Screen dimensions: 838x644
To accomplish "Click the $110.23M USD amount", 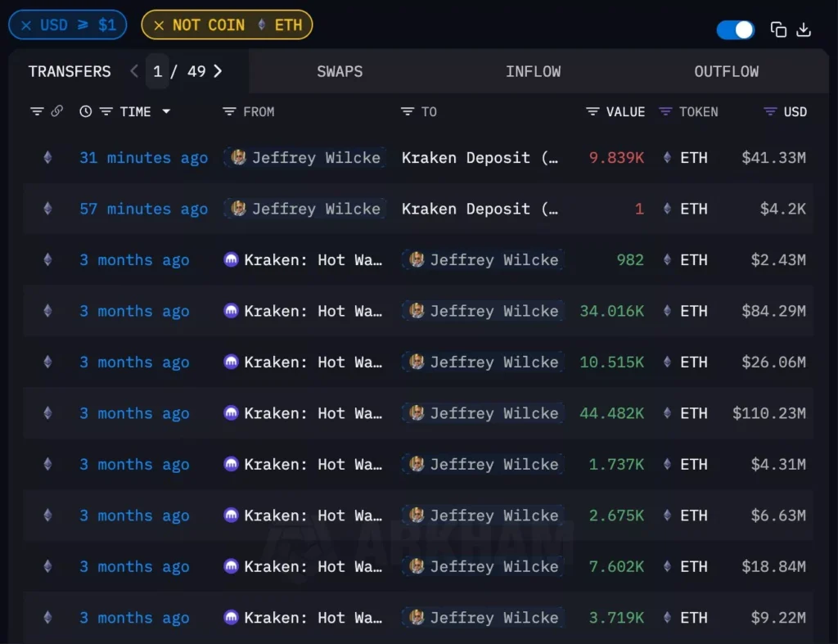I will click(x=769, y=413).
